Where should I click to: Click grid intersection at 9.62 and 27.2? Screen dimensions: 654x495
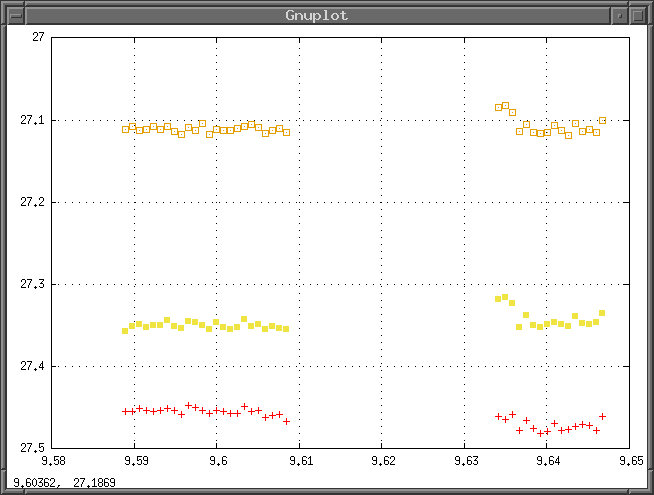coord(383,202)
